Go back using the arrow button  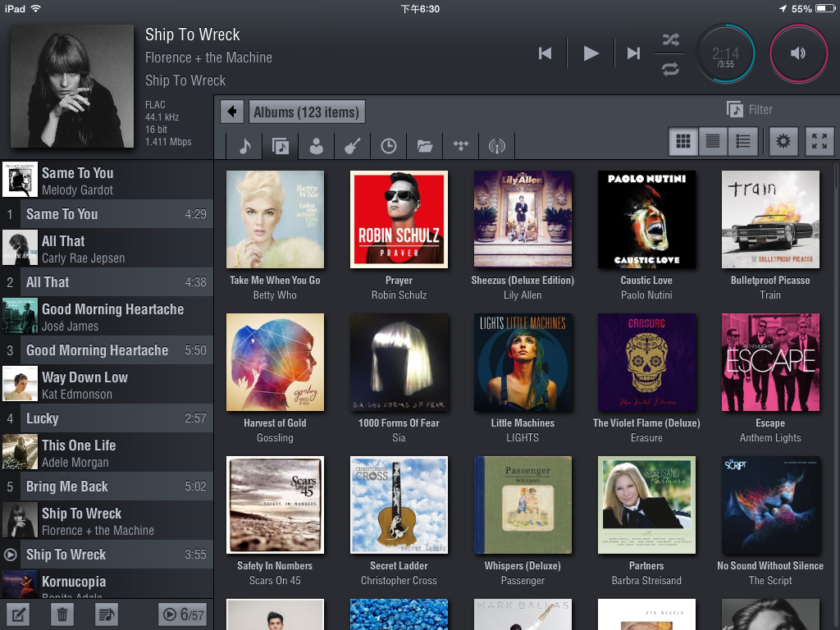point(232,112)
